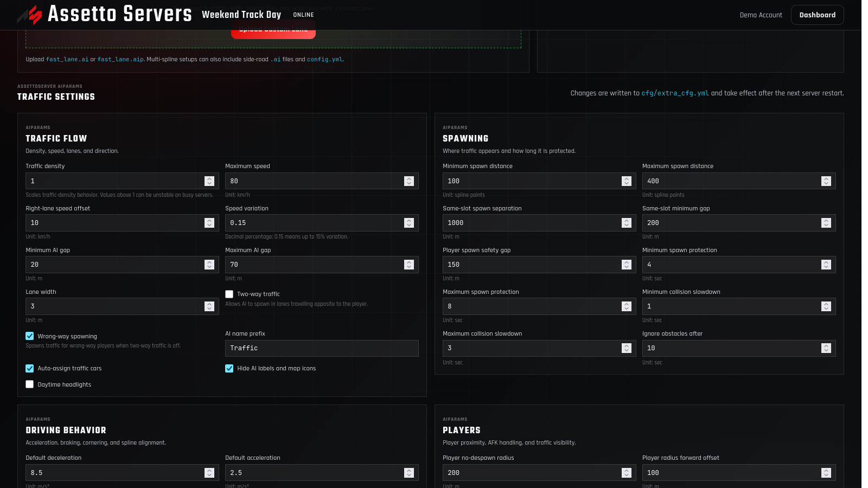The height and width of the screenshot is (488, 868).
Task: Click Player no-despawn radius stepper
Action: click(x=627, y=473)
